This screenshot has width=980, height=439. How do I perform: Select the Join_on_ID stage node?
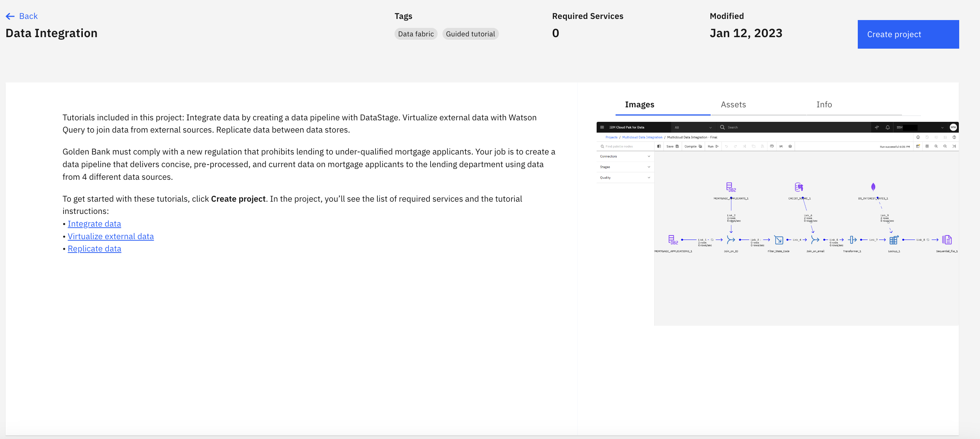pos(731,240)
